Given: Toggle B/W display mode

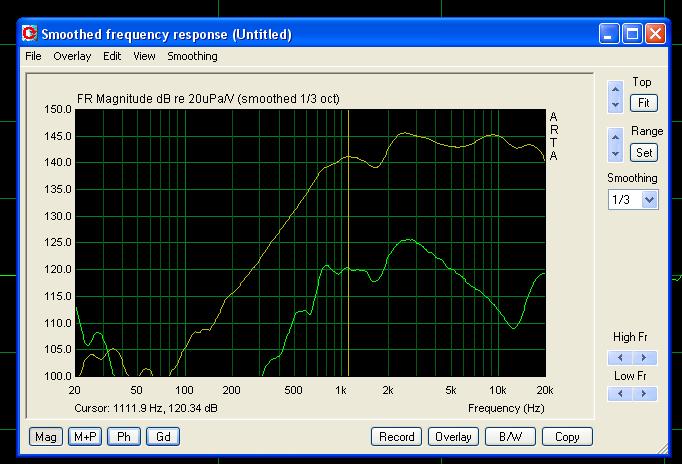Looking at the screenshot, I should click(510, 437).
